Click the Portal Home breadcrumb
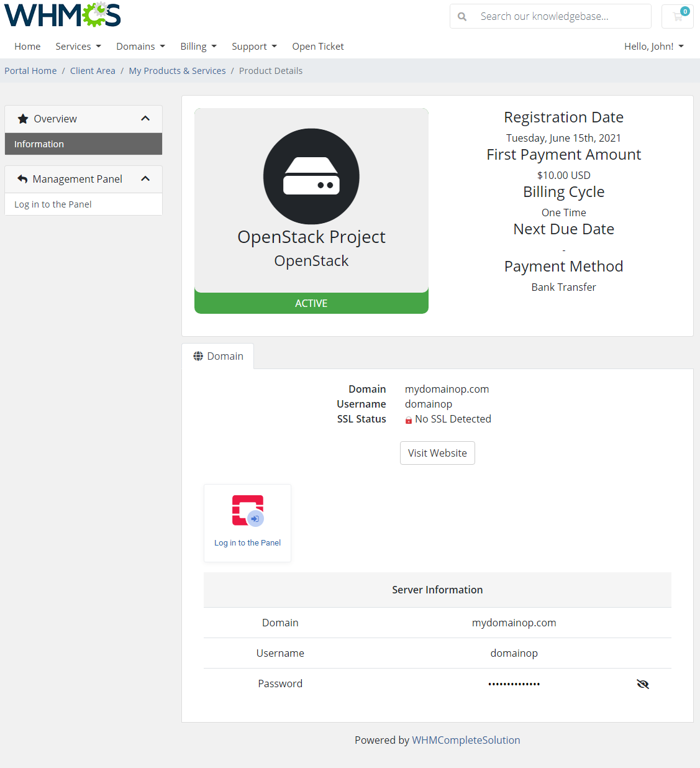This screenshot has height=768, width=700. coord(30,71)
